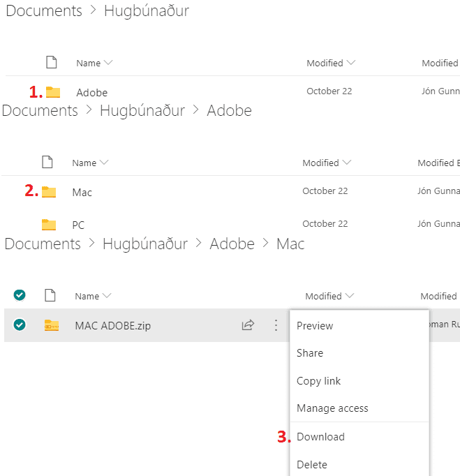Open the PC folder name link

[78, 225]
